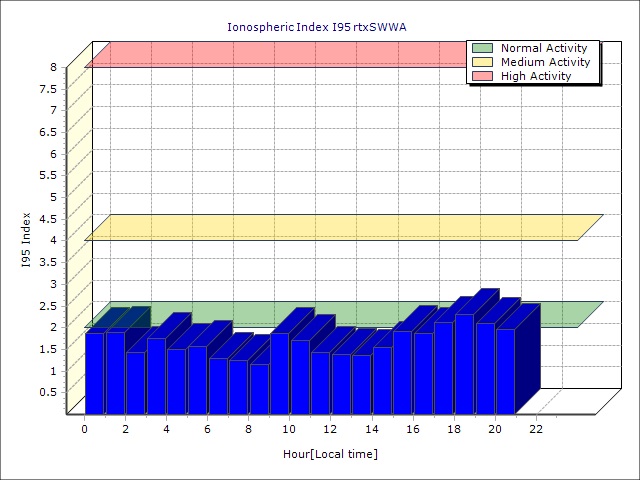Click the "22" tick label on the hour axis
Viewport: 640px width, 480px height.
pyautogui.click(x=536, y=429)
